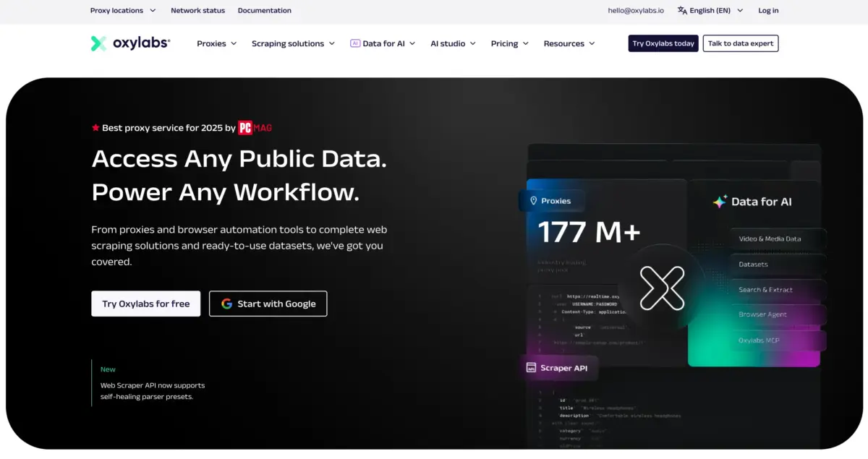Click Try Oxylabs for free button
The height and width of the screenshot is (459, 868).
pyautogui.click(x=146, y=304)
